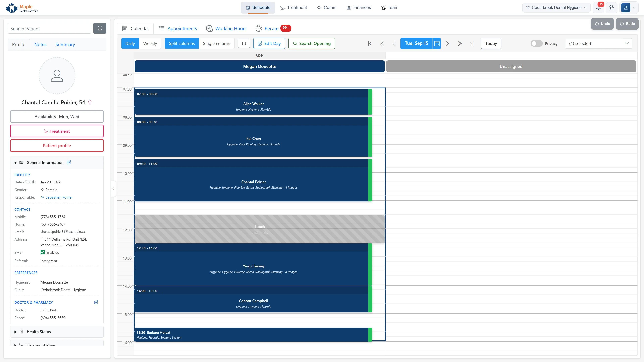Go to previous day arrow
The height and width of the screenshot is (362, 644).
pos(394,43)
